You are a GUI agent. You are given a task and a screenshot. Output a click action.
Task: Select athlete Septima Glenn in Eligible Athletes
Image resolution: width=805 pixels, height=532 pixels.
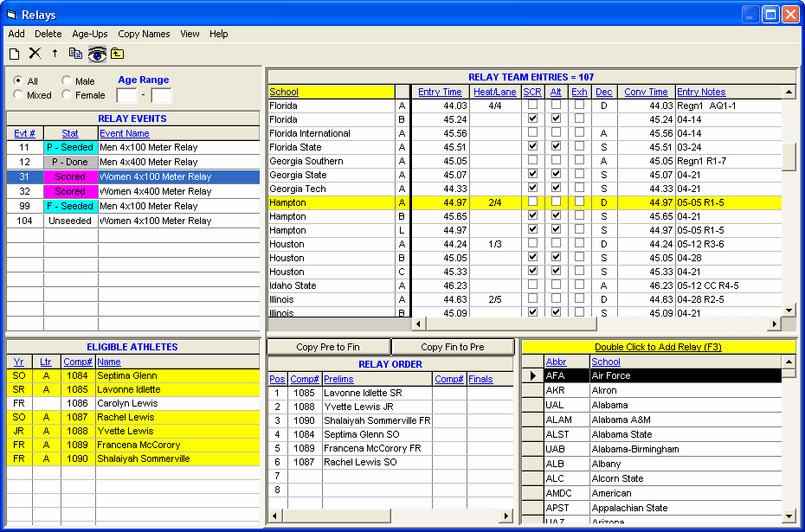pyautogui.click(x=133, y=375)
